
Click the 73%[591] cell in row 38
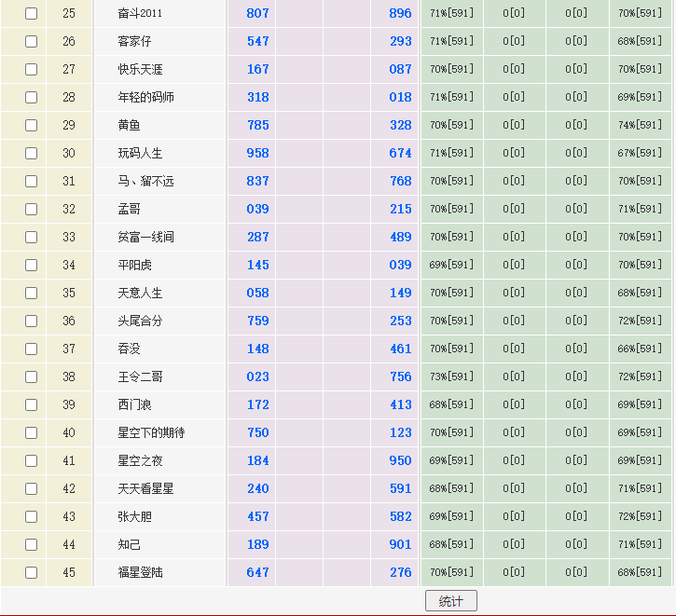451,377
